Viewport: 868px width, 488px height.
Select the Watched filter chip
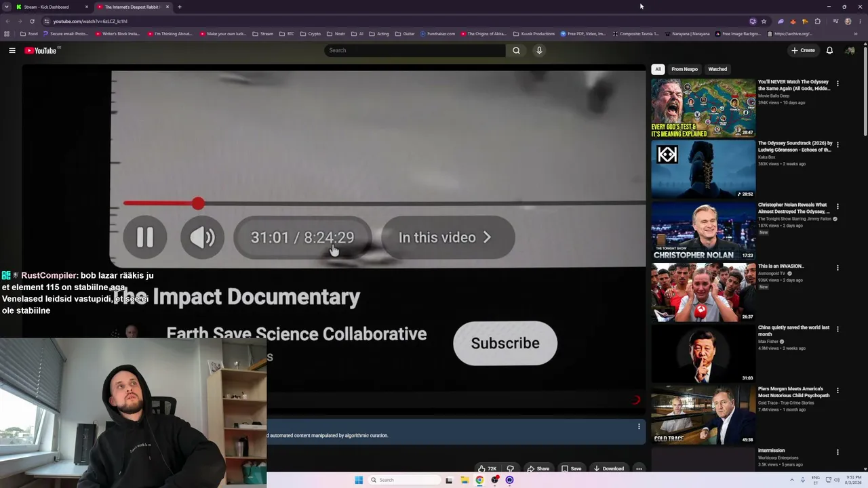point(717,69)
